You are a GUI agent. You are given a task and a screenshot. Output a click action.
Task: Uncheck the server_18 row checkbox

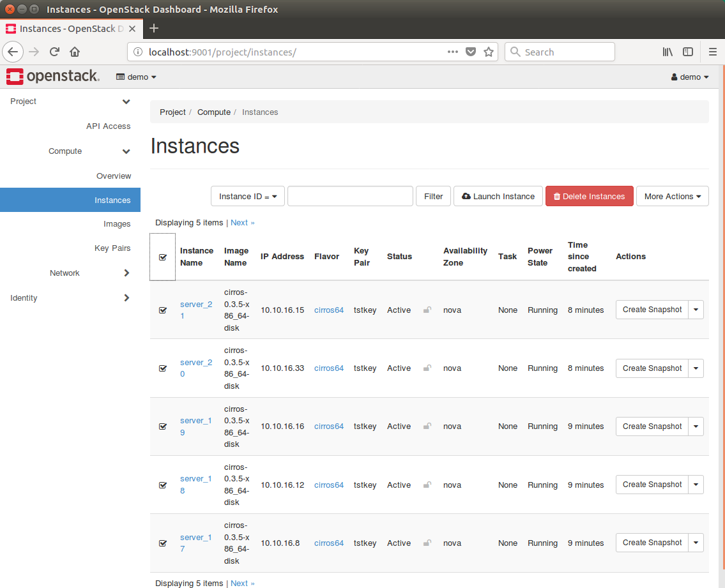(x=163, y=485)
